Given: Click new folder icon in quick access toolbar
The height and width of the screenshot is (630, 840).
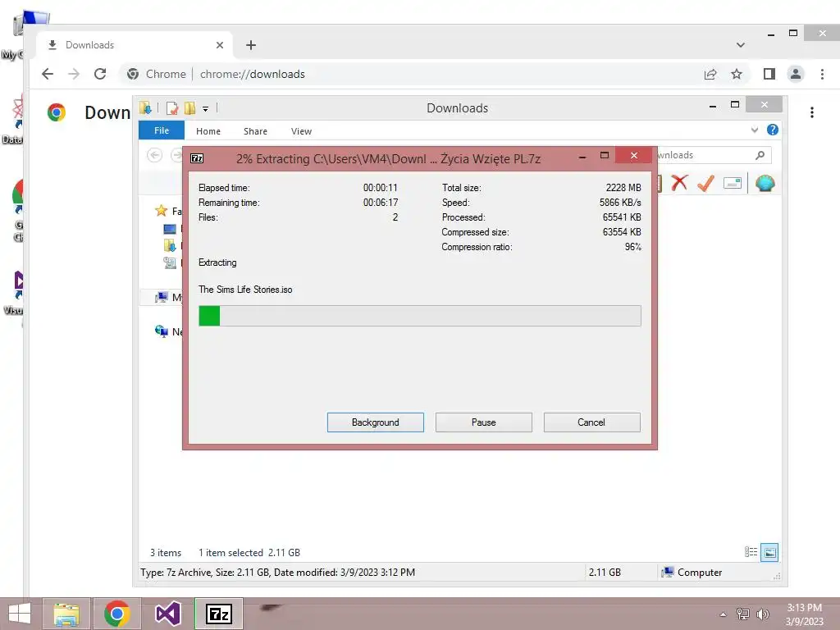Looking at the screenshot, I should click(x=189, y=108).
